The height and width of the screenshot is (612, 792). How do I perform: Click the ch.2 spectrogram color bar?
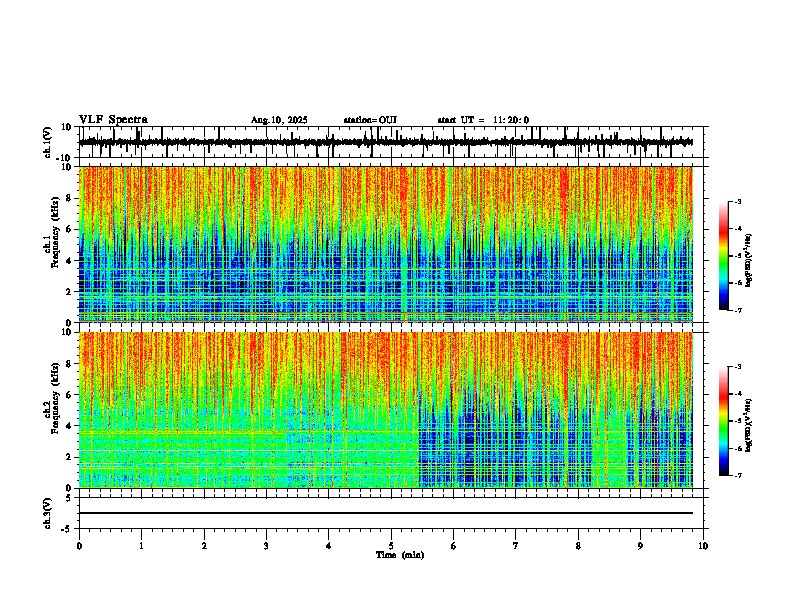(723, 421)
